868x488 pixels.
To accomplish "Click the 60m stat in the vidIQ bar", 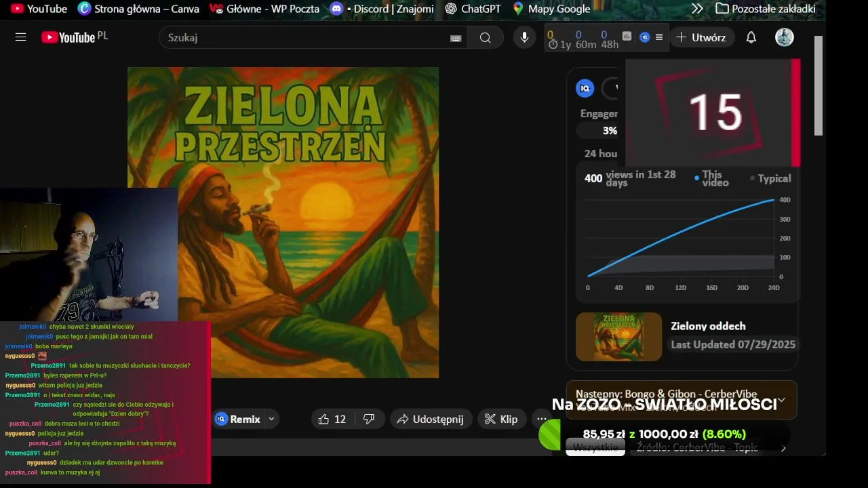I will click(x=585, y=39).
